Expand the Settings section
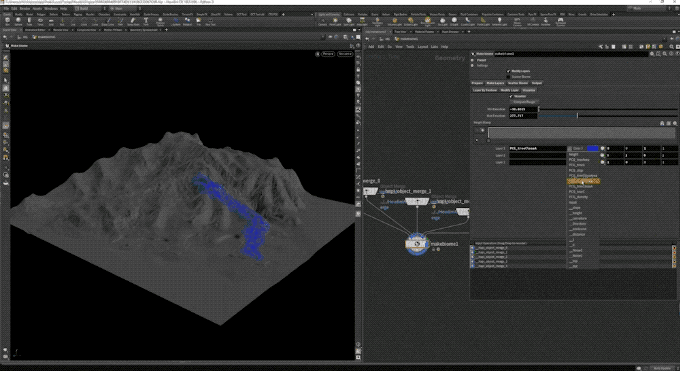Image resolution: width=680 pixels, height=371 pixels. coord(472,66)
